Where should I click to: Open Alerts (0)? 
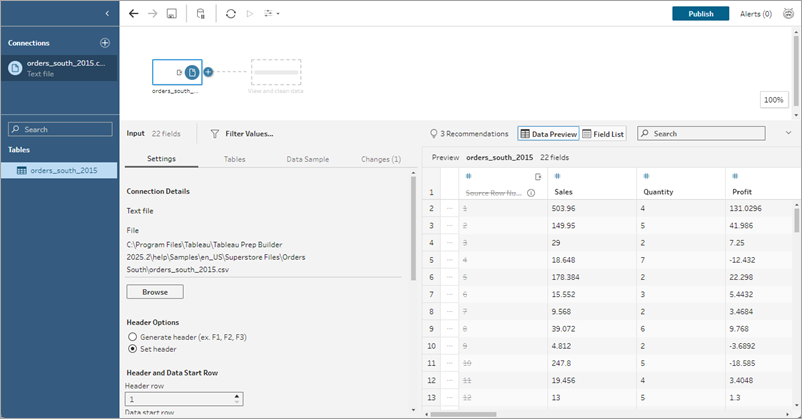pos(755,14)
